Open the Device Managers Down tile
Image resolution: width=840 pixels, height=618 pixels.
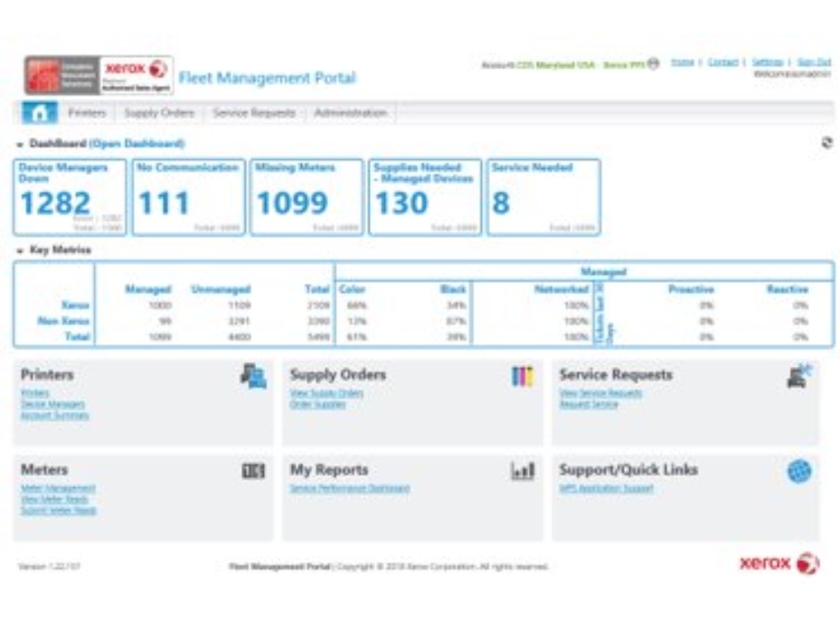pyautogui.click(x=71, y=197)
